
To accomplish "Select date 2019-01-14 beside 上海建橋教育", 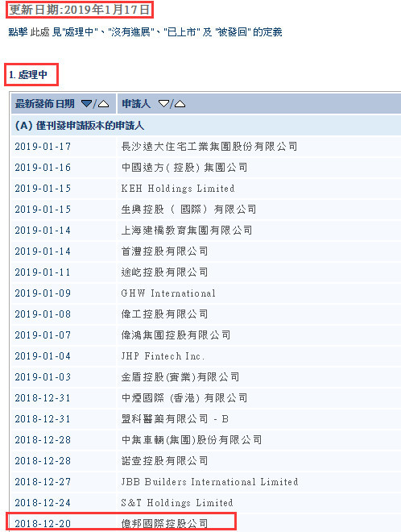I will pyautogui.click(x=43, y=231).
